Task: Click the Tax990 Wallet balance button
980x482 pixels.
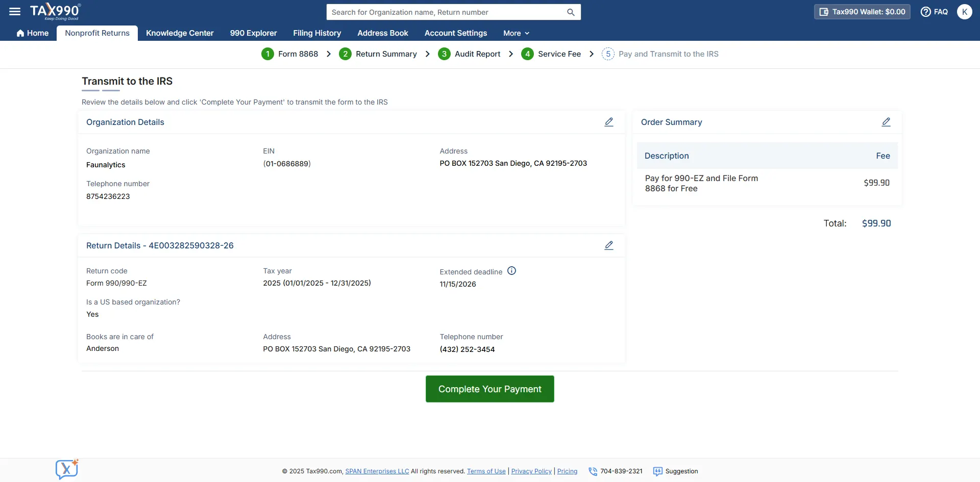Action: click(x=862, y=12)
